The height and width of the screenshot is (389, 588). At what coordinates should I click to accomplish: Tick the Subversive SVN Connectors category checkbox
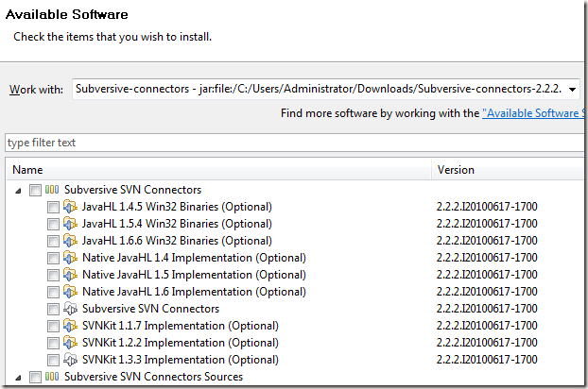[35, 190]
